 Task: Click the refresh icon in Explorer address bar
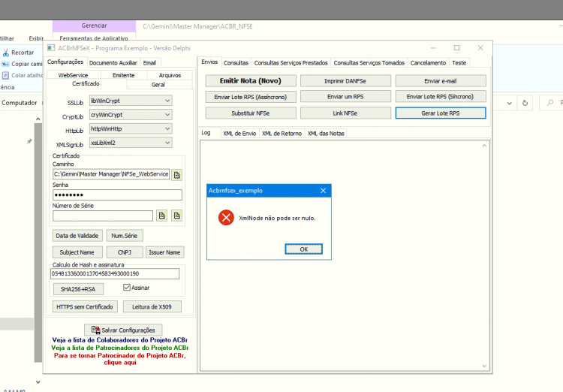coord(525,103)
